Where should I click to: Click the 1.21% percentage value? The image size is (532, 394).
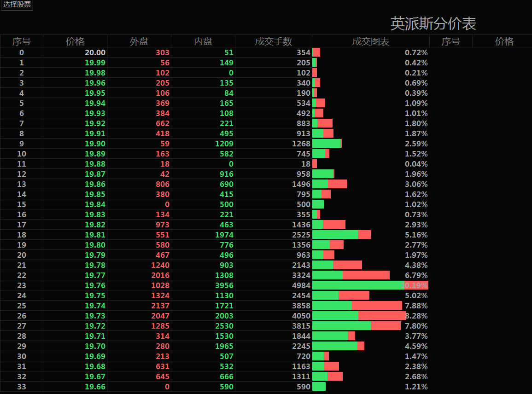tap(416, 387)
